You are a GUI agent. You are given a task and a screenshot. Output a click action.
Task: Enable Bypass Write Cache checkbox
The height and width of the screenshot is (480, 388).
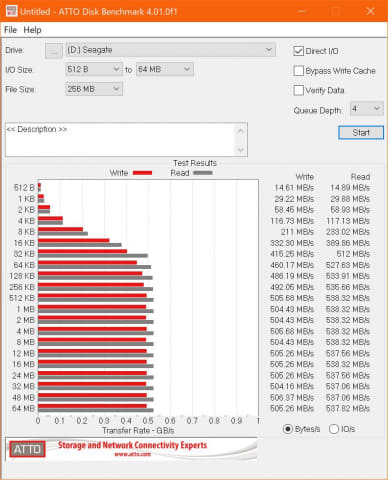pyautogui.click(x=298, y=71)
